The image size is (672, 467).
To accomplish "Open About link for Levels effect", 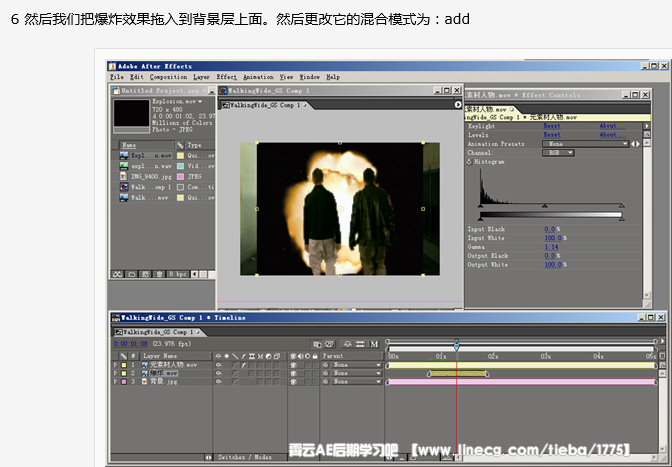I will (x=612, y=135).
